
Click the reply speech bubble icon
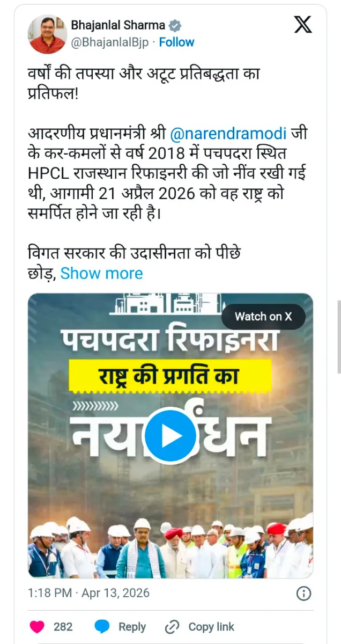(102, 627)
